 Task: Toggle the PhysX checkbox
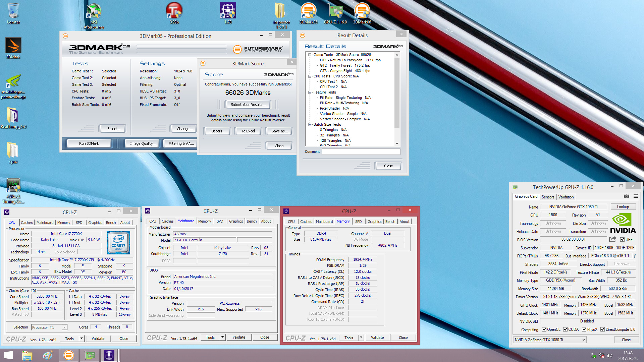pos(584,329)
